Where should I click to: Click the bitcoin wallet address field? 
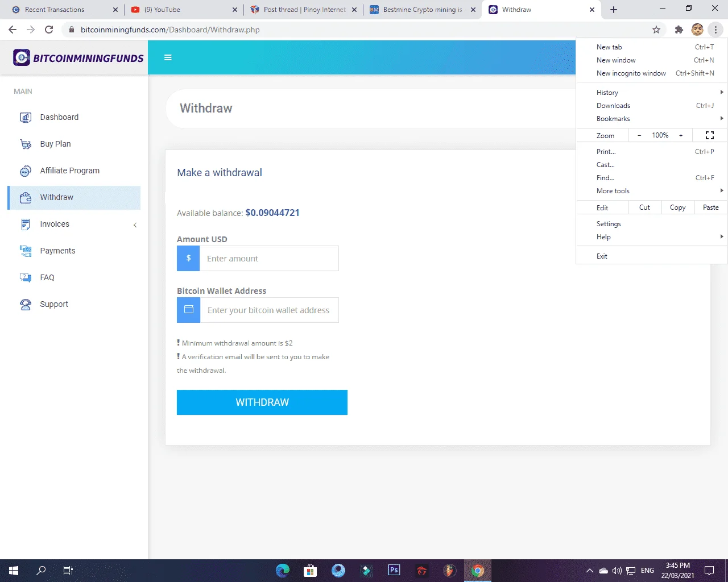coord(270,310)
